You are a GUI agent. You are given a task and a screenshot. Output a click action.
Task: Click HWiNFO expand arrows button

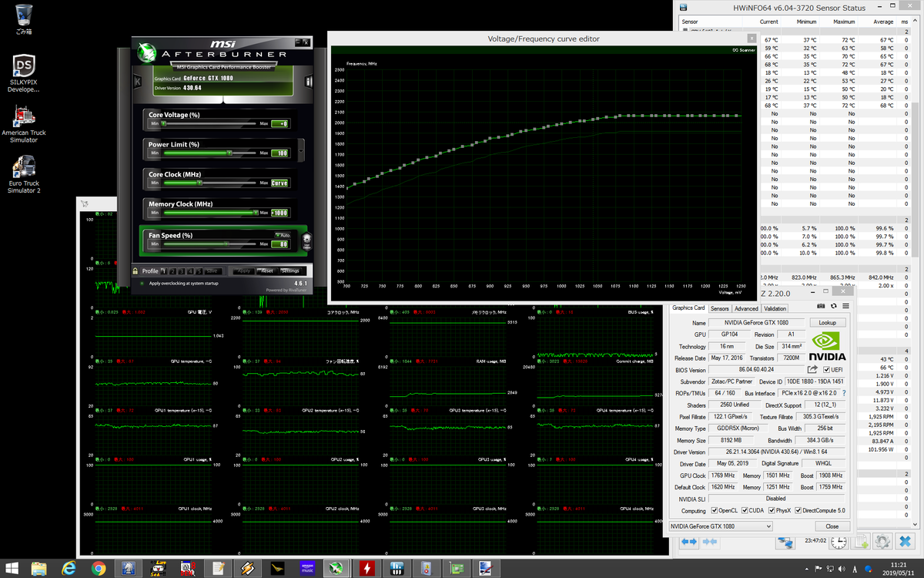[x=689, y=542]
